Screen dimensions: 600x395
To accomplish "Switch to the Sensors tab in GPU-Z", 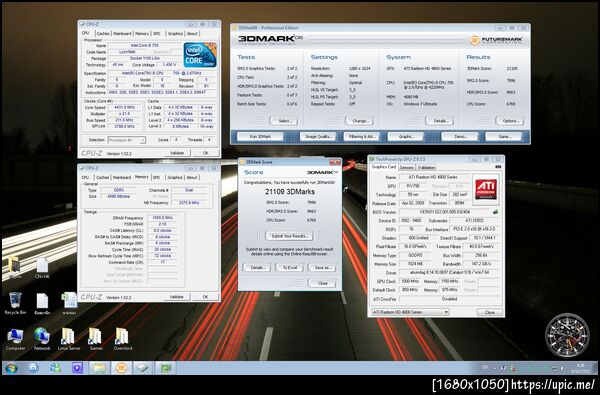I will pos(406,168).
